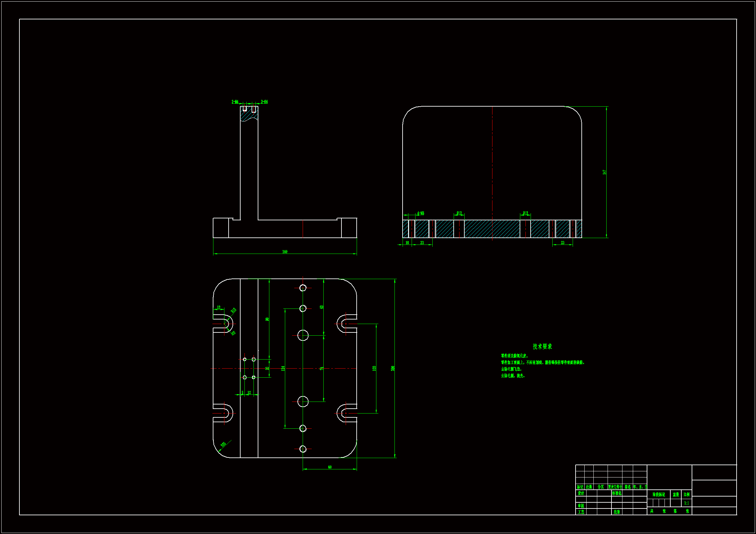The image size is (756, 534).
Task: Select the 技术要求 heading text
Action: (542, 346)
